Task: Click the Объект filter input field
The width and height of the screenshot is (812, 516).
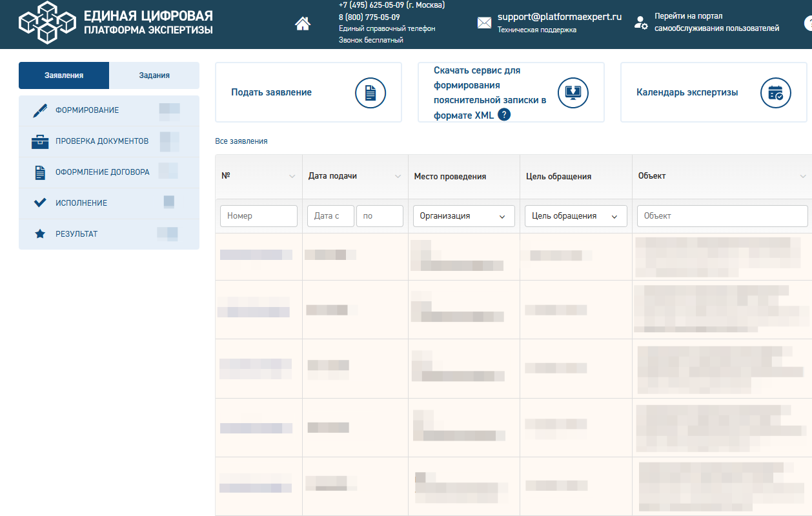Action: 722,216
